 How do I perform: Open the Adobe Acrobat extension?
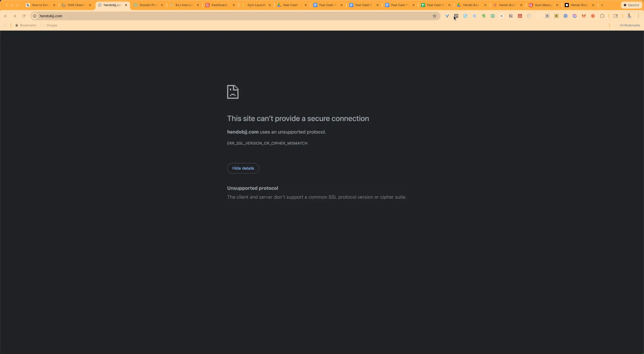click(x=520, y=16)
